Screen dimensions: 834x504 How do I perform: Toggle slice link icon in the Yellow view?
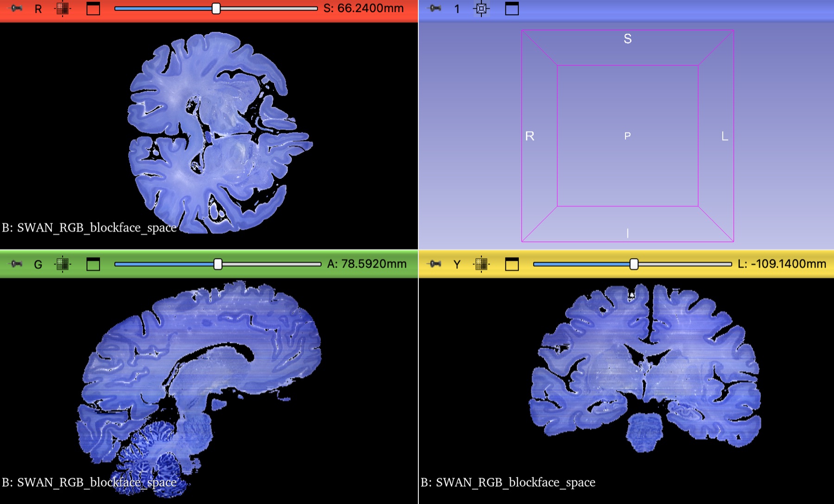coord(481,264)
